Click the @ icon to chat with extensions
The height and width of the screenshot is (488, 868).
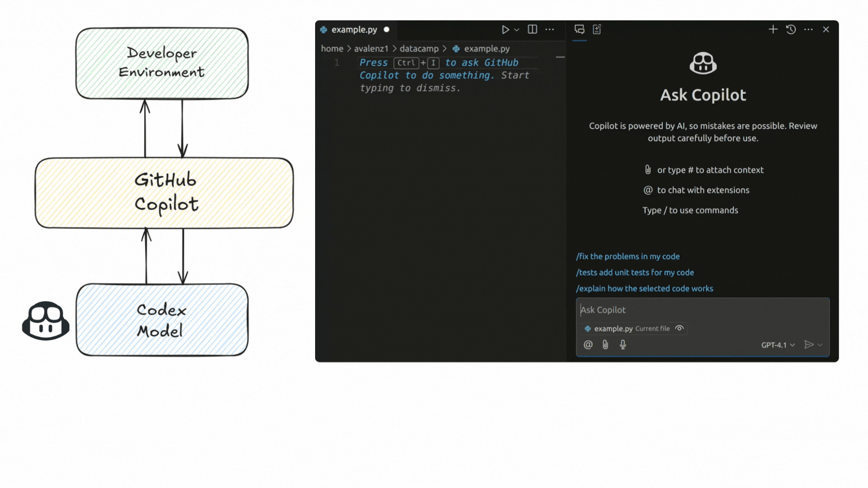pyautogui.click(x=587, y=345)
